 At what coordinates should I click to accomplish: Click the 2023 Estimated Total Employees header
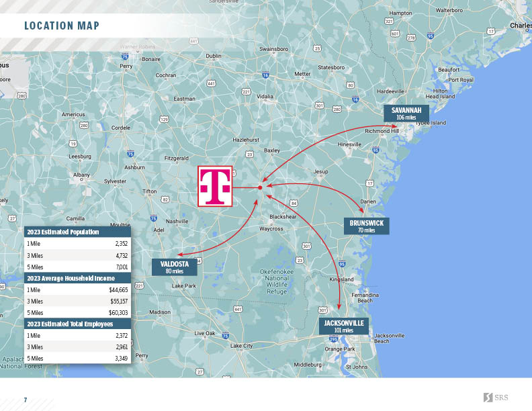tap(78, 324)
